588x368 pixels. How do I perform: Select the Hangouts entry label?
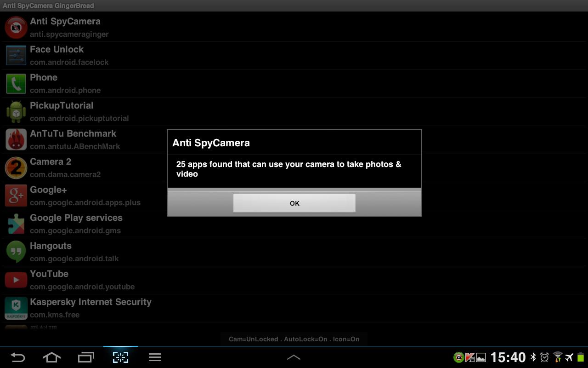(x=51, y=246)
